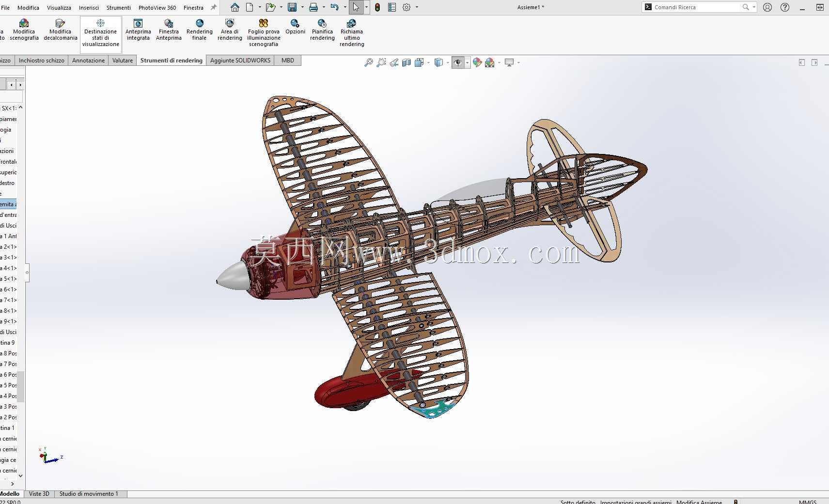Switch to Annotazione tab

click(x=88, y=61)
